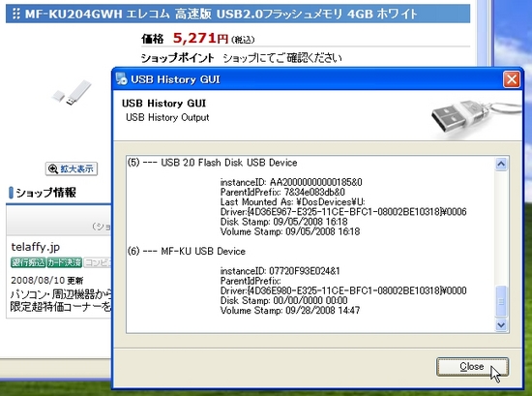Click the 'Volume Stamp: 09/05/2008 16:18' line

click(290, 231)
